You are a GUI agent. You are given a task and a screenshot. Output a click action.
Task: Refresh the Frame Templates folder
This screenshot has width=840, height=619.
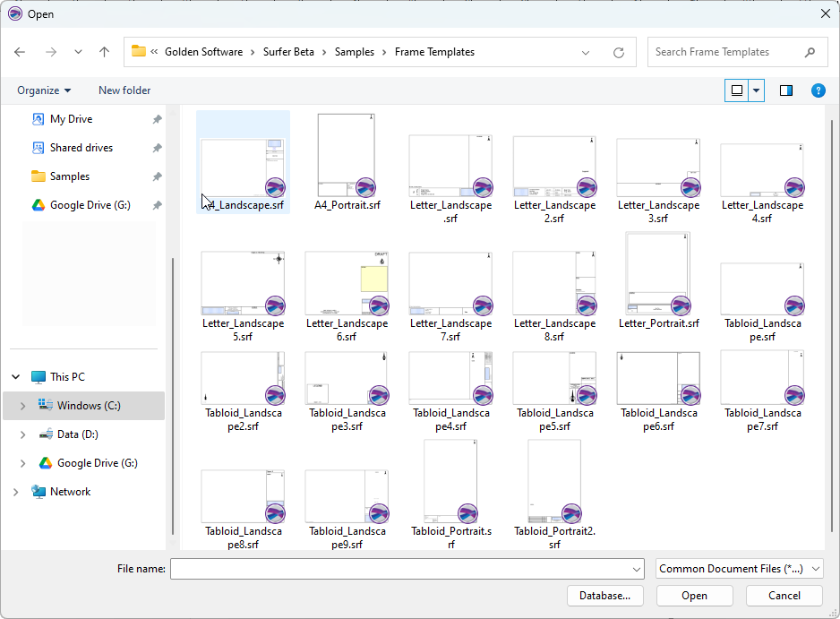click(619, 52)
